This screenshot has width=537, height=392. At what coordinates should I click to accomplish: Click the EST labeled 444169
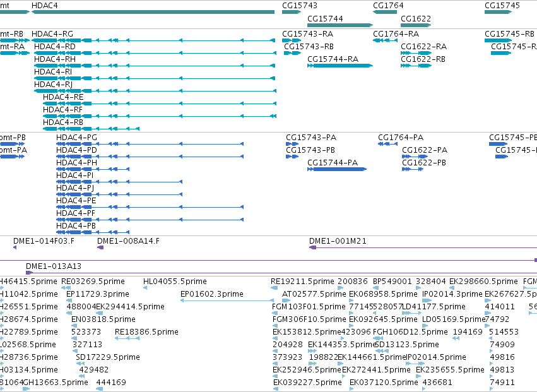point(100,389)
